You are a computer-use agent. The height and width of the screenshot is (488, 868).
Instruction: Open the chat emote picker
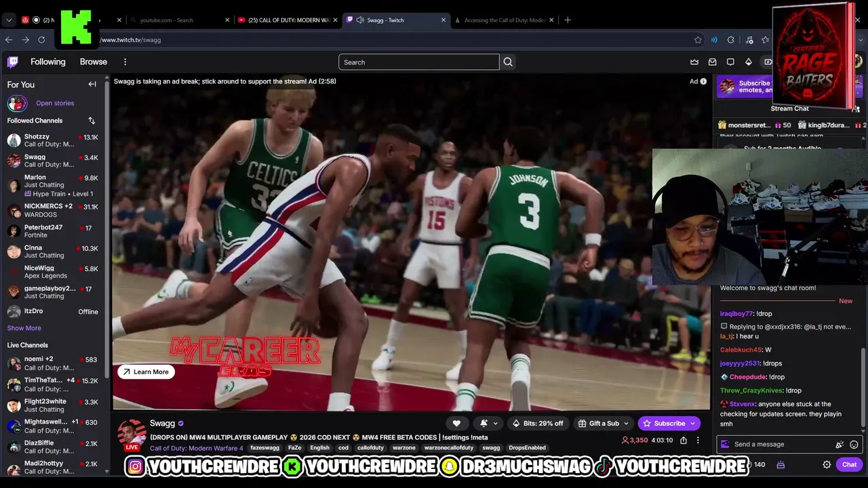tap(854, 445)
